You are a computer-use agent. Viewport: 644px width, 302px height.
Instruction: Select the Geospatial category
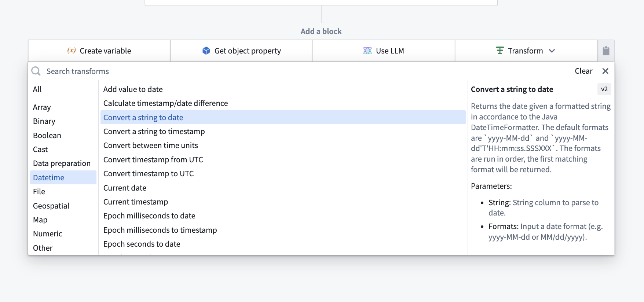(62, 206)
